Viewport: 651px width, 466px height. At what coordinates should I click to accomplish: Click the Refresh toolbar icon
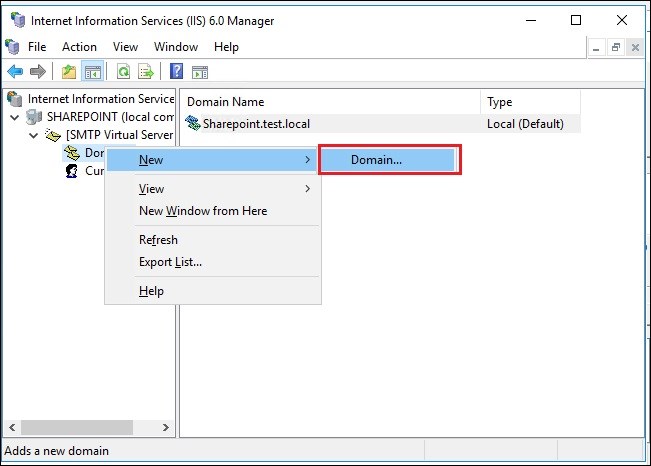[123, 72]
